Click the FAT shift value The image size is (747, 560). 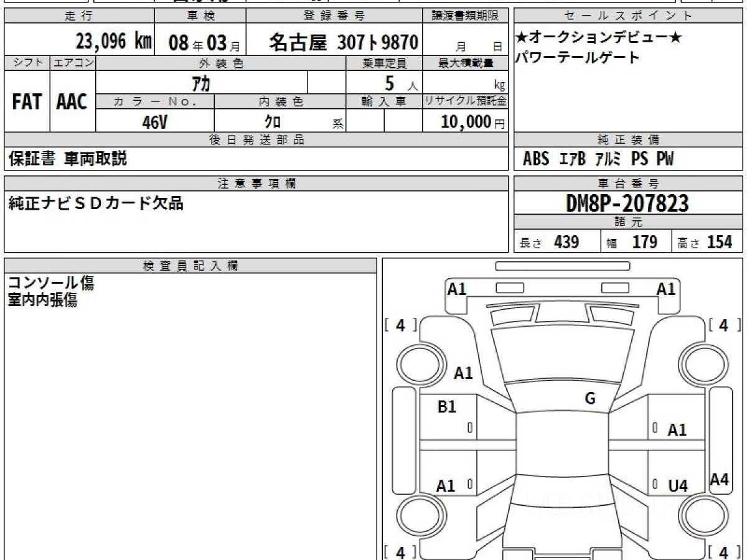pos(27,102)
